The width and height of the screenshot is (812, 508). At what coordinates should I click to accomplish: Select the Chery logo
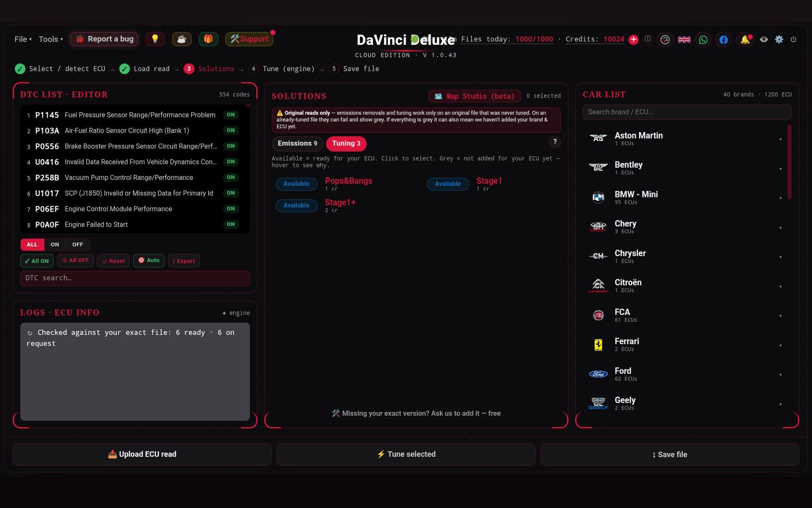coord(598,227)
